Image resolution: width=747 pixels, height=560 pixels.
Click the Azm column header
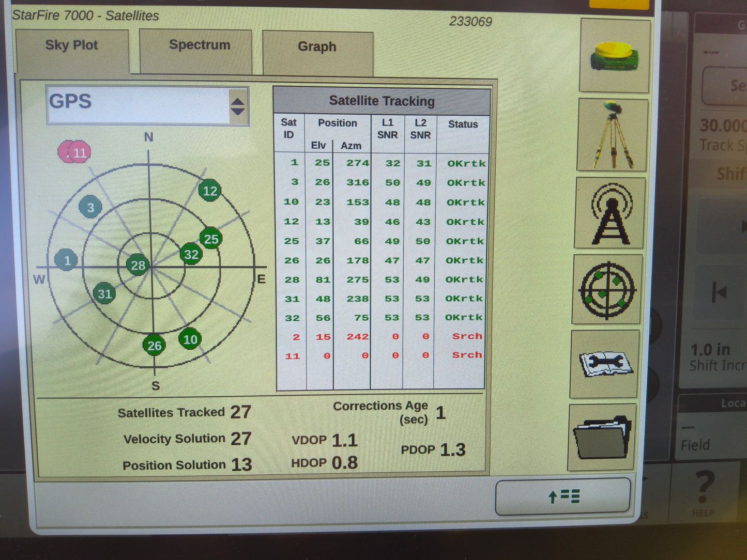351,146
